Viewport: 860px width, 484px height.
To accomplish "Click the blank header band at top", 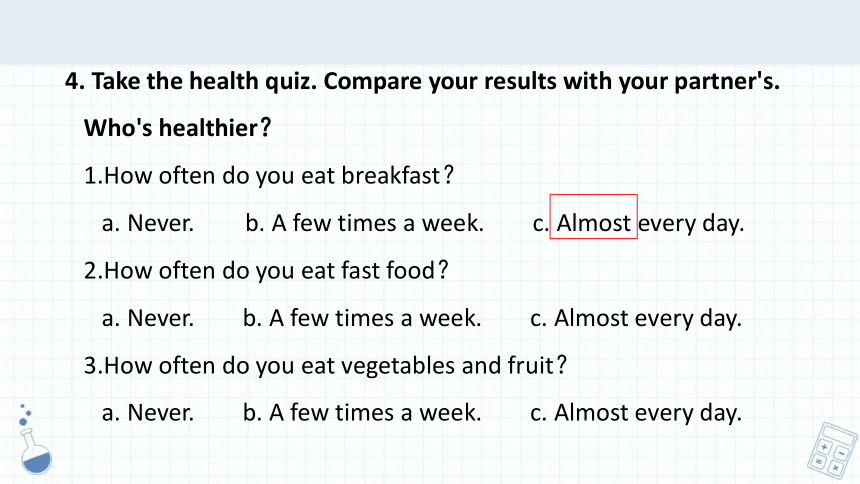I will pyautogui.click(x=430, y=32).
